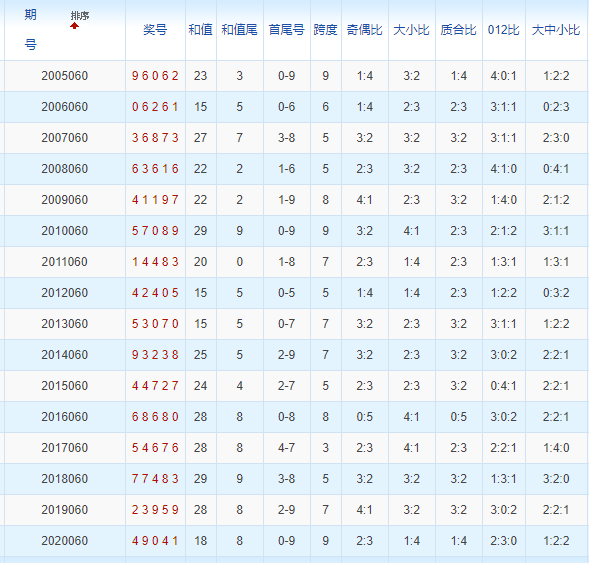Click winning number 1 4 4 8 3
Screen dimensions: 589x563
coord(155,262)
